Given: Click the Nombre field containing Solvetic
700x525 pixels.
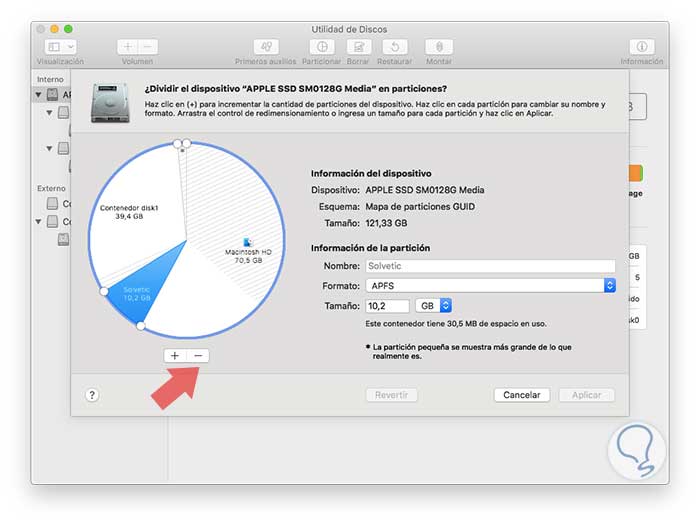Looking at the screenshot, I should [490, 266].
